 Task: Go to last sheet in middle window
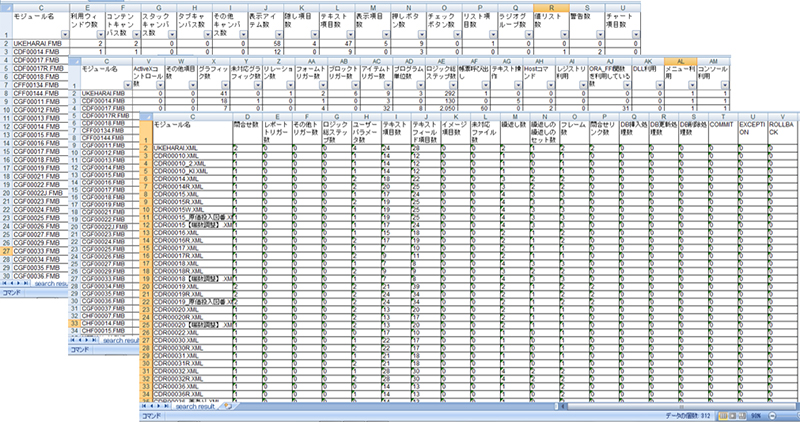point(94,340)
